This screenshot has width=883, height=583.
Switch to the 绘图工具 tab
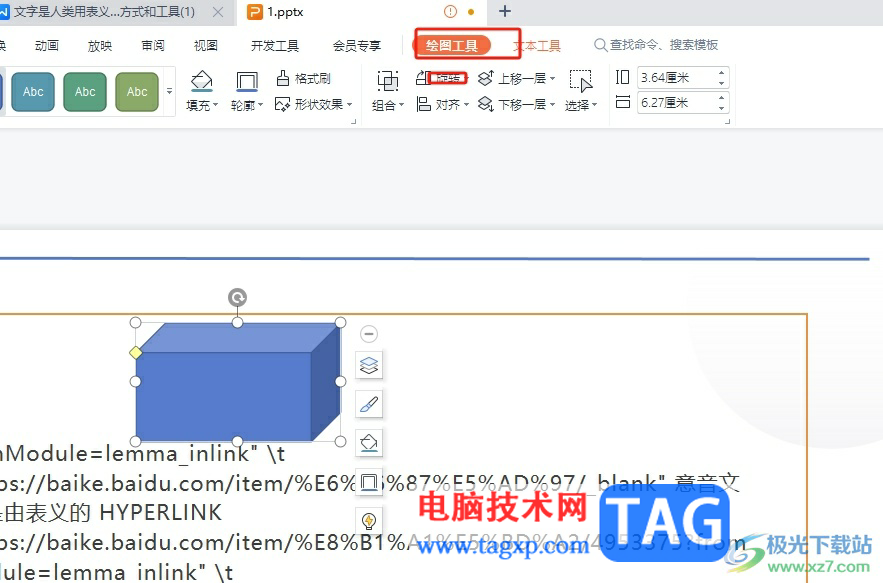pyautogui.click(x=452, y=45)
